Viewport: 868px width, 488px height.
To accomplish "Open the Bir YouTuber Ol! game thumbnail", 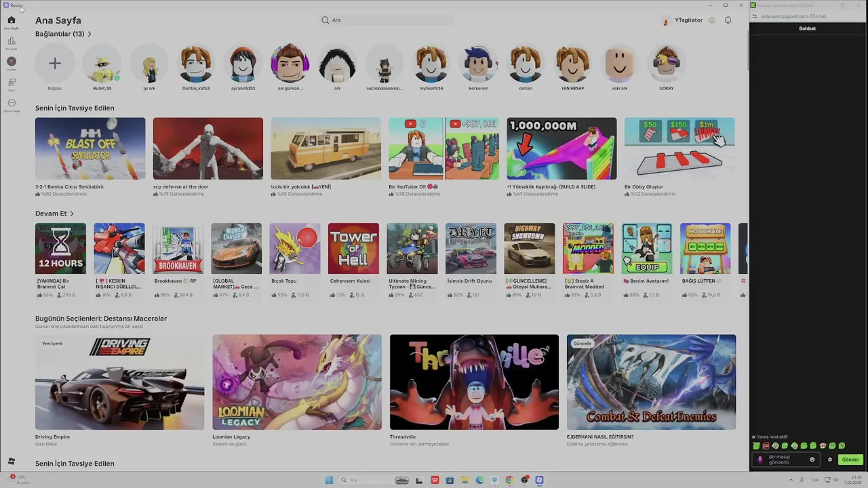I will (443, 148).
